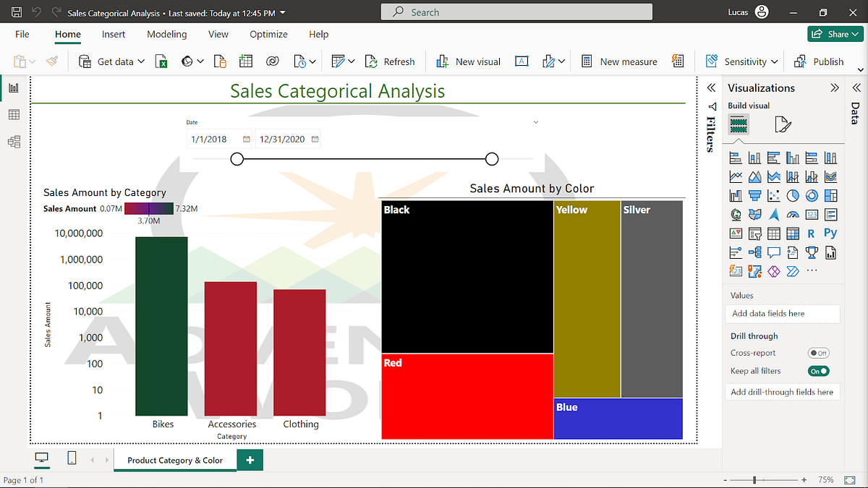Enable the Cross-report drill through toggle
The height and width of the screenshot is (488, 868).
tap(818, 353)
